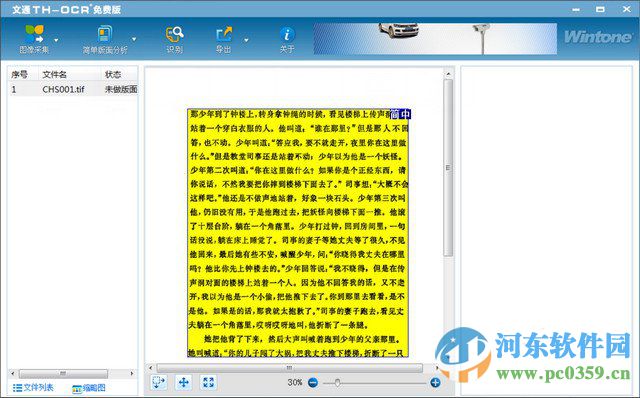Click image view scroll right arrow
This screenshot has height=398, width=640.
click(x=437, y=368)
